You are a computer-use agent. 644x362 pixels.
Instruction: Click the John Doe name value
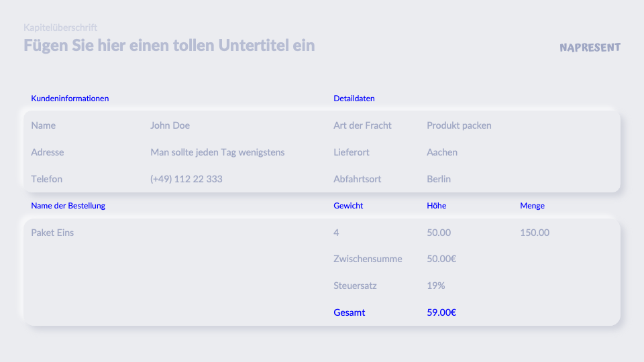point(170,125)
